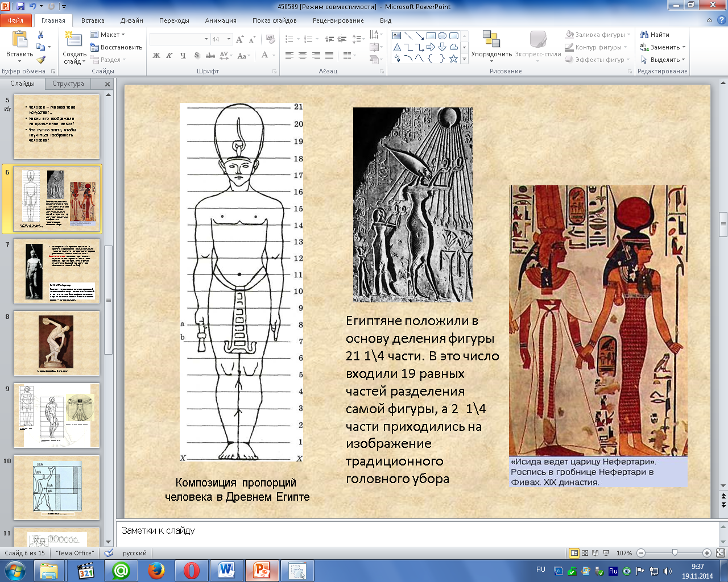728x582 pixels.
Task: Select the Format Painter brush icon
Action: coord(40,60)
